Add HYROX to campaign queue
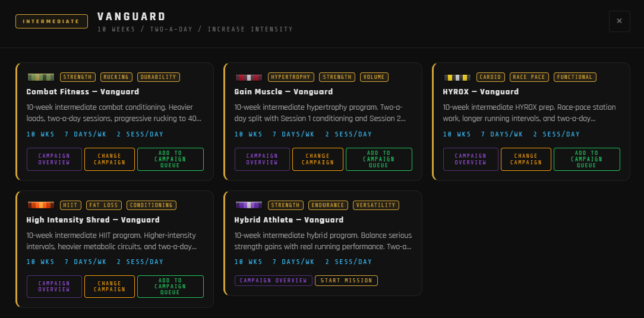Screen dimensions: 644x318 click(587, 159)
